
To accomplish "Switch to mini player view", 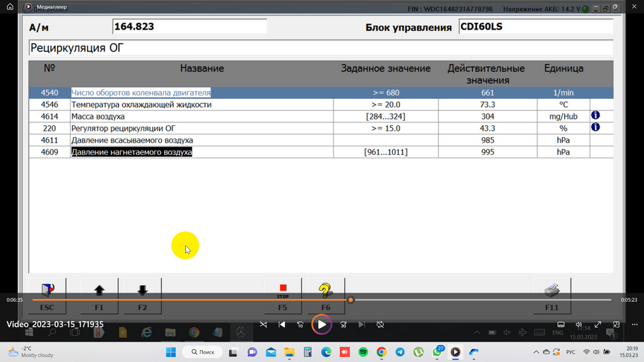I will click(x=616, y=325).
